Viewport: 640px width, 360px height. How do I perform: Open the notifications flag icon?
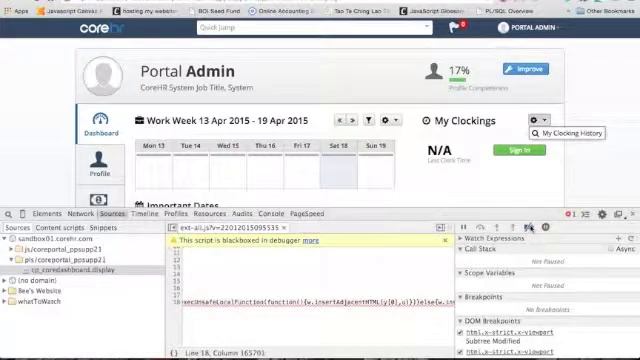coord(454,27)
